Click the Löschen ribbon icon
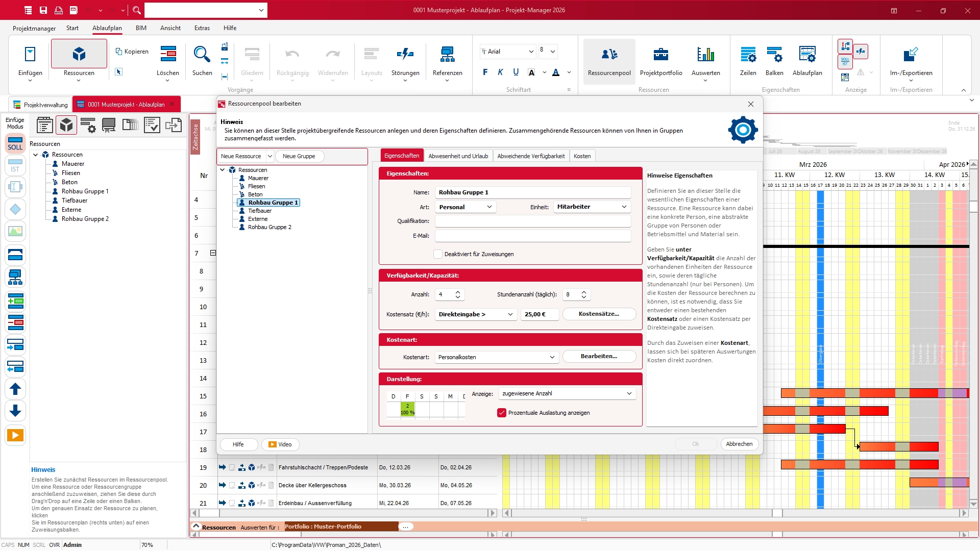The height and width of the screenshot is (551, 980). (x=168, y=55)
